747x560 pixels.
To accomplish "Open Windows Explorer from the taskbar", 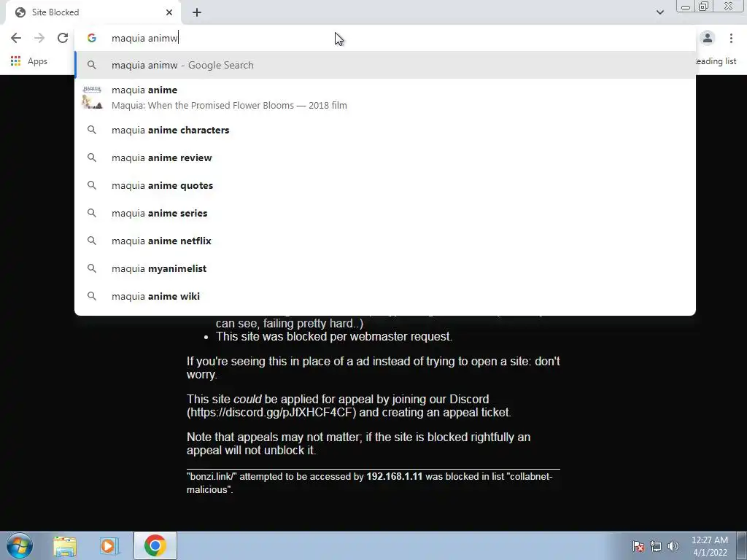I will (x=65, y=545).
